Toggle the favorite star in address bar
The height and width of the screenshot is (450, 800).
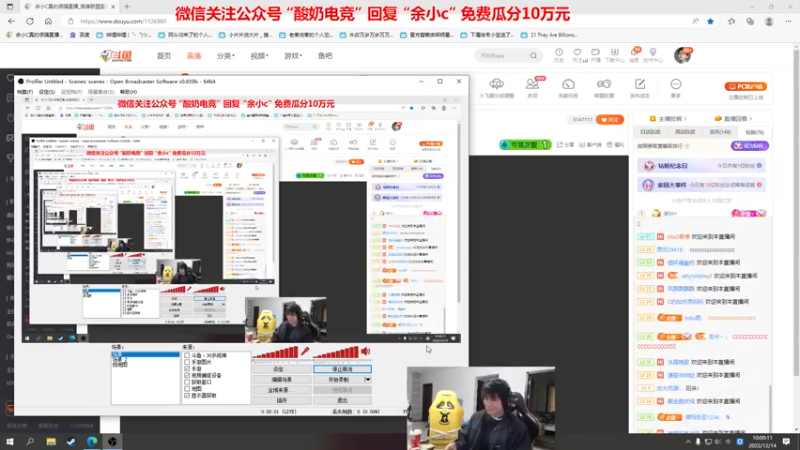710,21
